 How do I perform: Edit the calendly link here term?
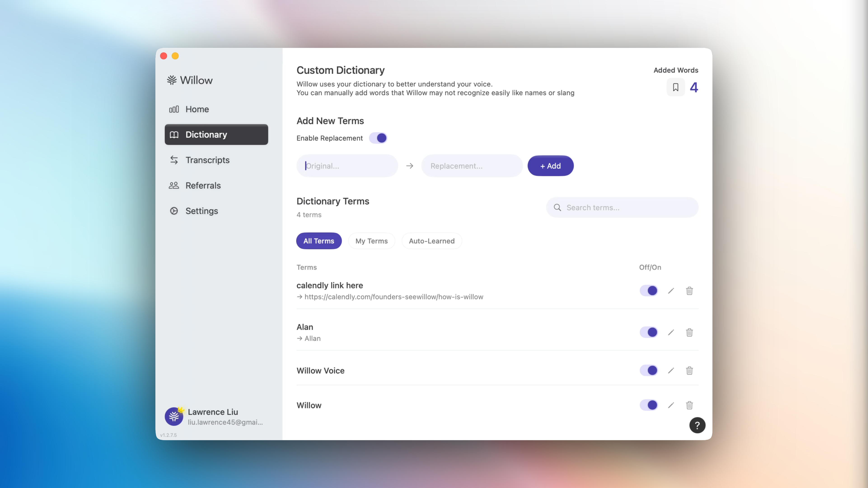(671, 291)
